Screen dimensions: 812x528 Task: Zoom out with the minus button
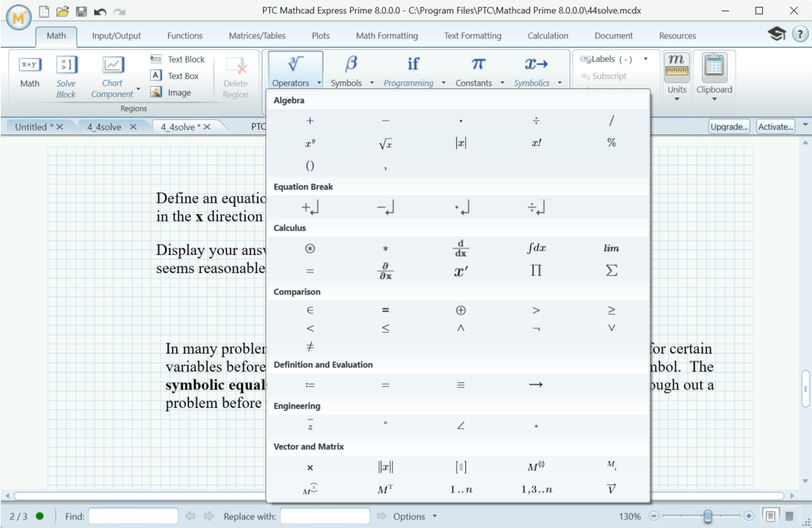(654, 516)
